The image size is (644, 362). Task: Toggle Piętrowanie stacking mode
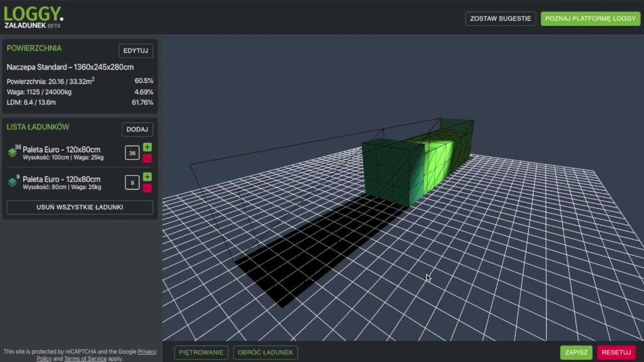(201, 352)
